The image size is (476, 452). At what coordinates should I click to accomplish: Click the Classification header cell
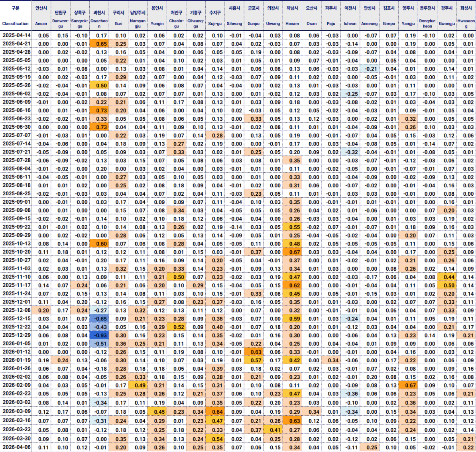[x=16, y=16]
